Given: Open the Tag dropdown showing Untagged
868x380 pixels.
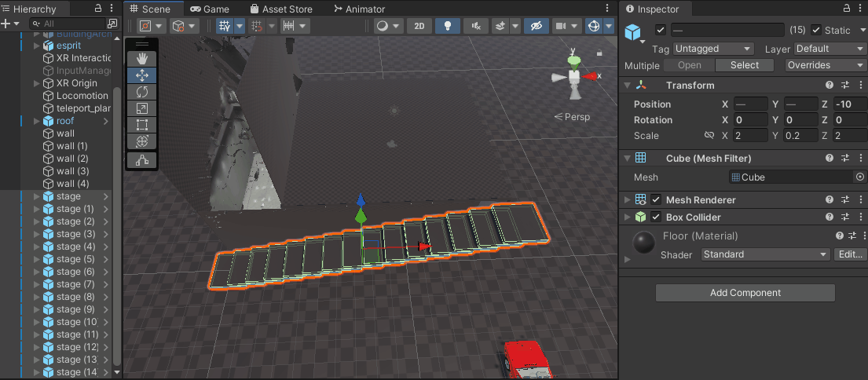Looking at the screenshot, I should (x=713, y=49).
